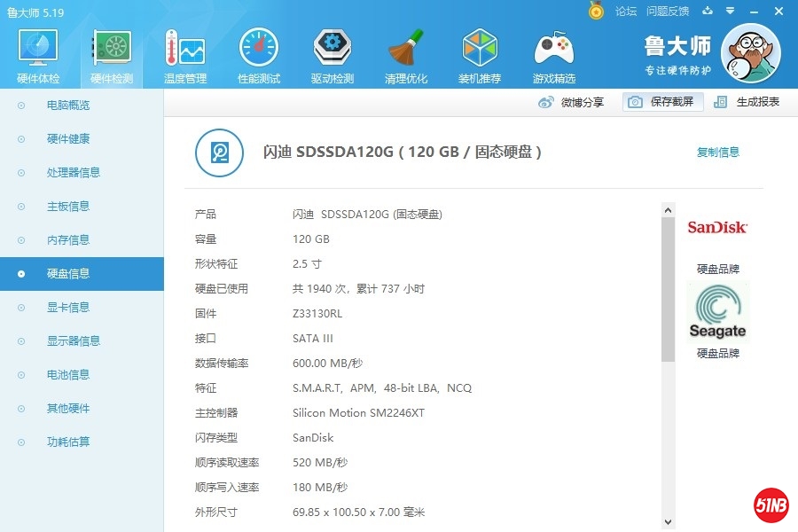The image size is (798, 532).
Task: Click the hard disk icon beside drive title
Action: click(219, 153)
